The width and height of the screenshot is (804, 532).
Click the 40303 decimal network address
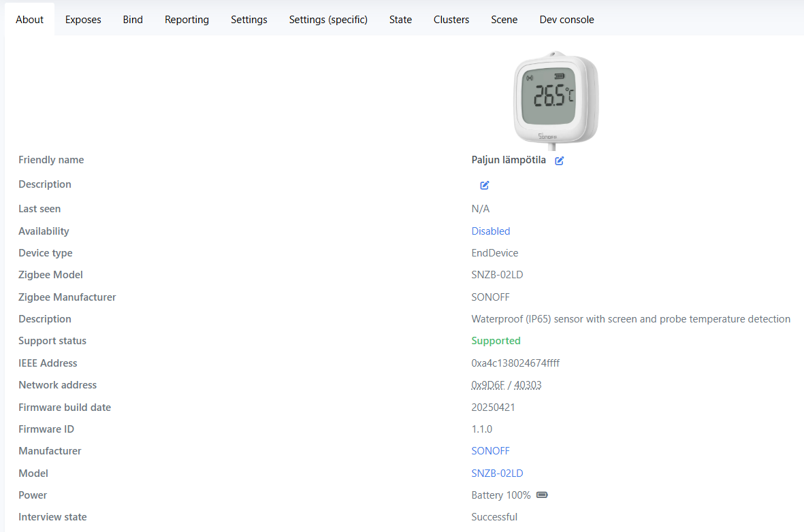click(528, 385)
